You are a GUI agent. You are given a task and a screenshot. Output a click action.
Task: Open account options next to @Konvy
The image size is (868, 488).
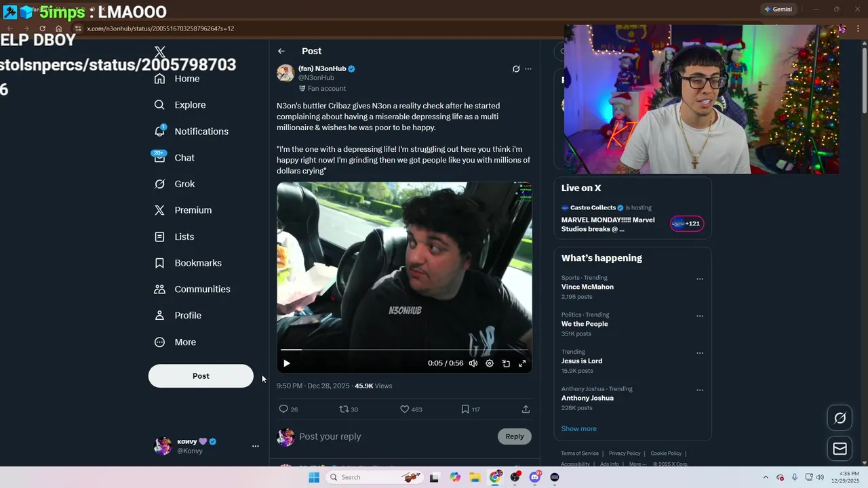pyautogui.click(x=256, y=446)
